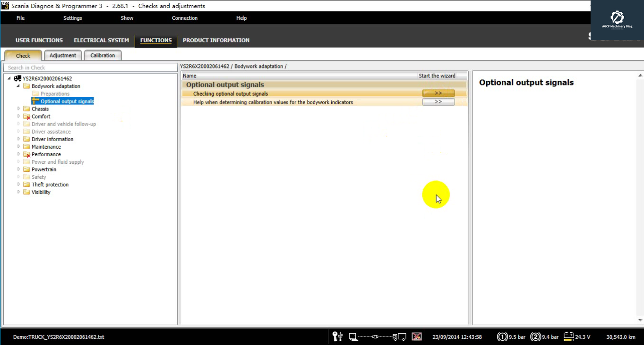Start the bodywork indicators calibration help wizard
This screenshot has height=345, width=644.
[438, 102]
